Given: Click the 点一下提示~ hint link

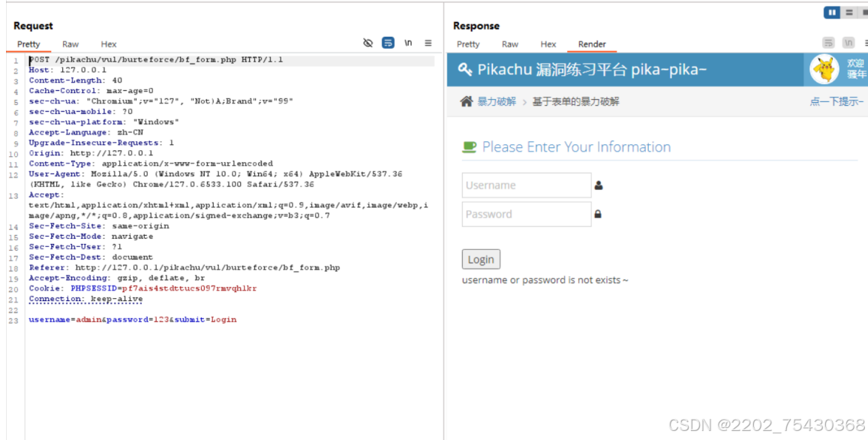Looking at the screenshot, I should 836,101.
